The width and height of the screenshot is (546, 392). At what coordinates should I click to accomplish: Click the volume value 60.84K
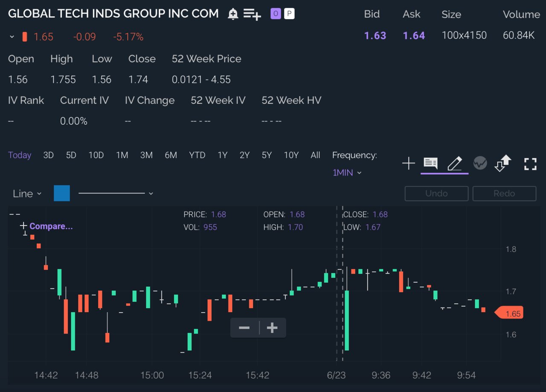519,35
